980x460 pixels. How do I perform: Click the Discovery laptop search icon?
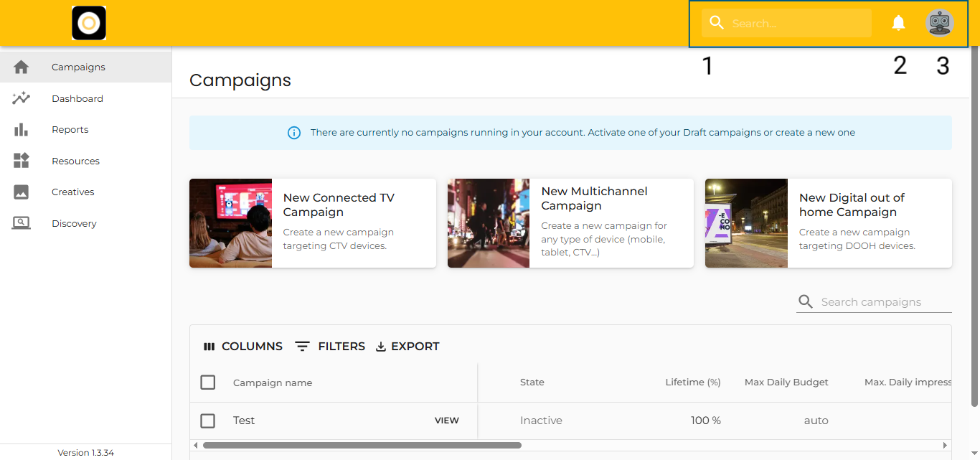pos(22,223)
